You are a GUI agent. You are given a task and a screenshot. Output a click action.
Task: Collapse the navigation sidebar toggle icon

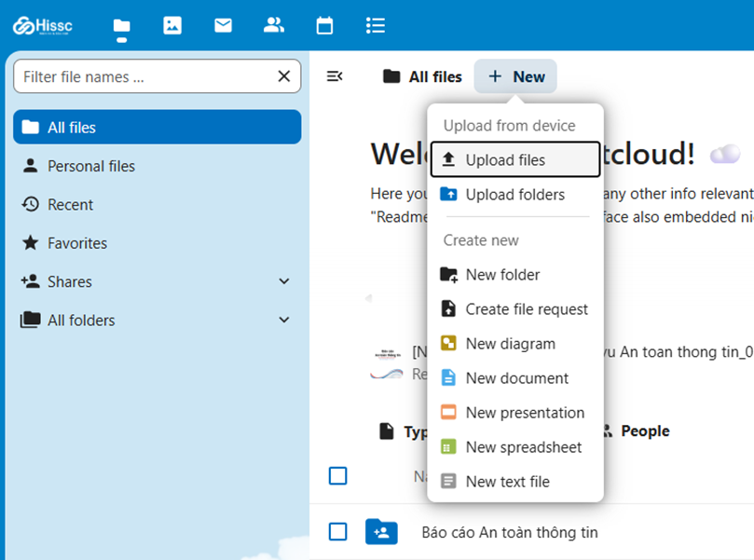pos(335,76)
